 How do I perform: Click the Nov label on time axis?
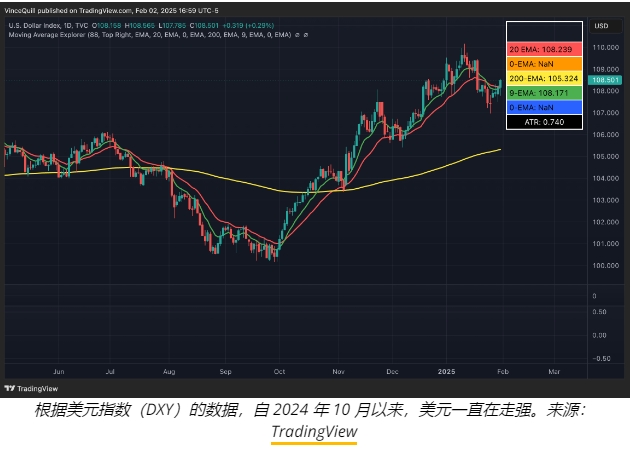click(338, 372)
